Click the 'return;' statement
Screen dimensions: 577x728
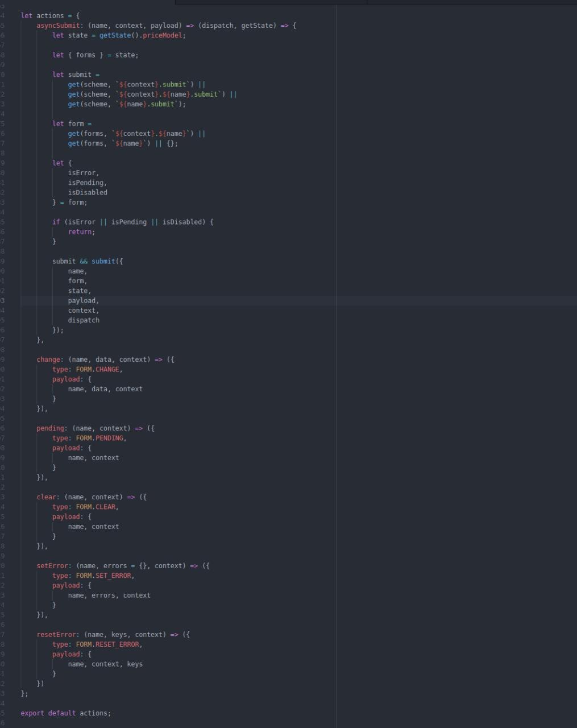[x=82, y=232]
